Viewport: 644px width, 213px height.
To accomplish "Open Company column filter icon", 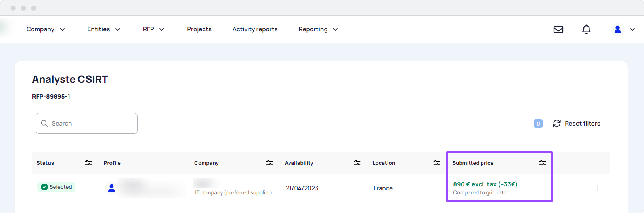I will [269, 163].
